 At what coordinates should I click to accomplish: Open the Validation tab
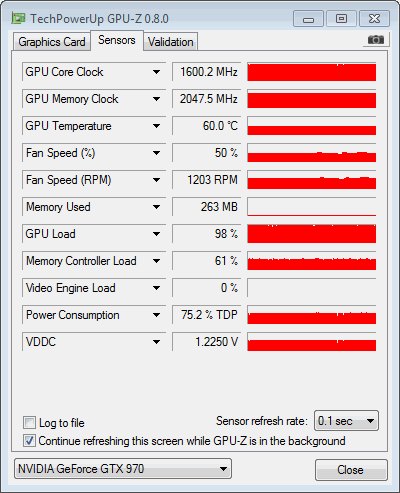point(170,42)
